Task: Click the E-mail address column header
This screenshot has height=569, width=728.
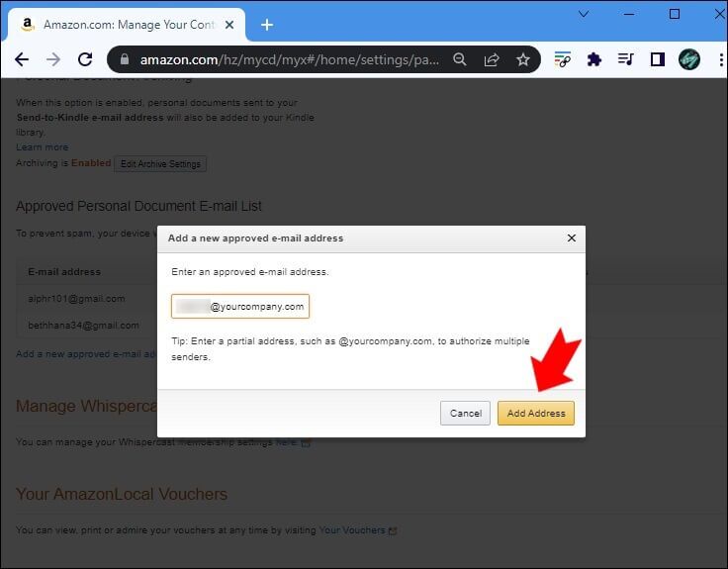Action: [64, 272]
